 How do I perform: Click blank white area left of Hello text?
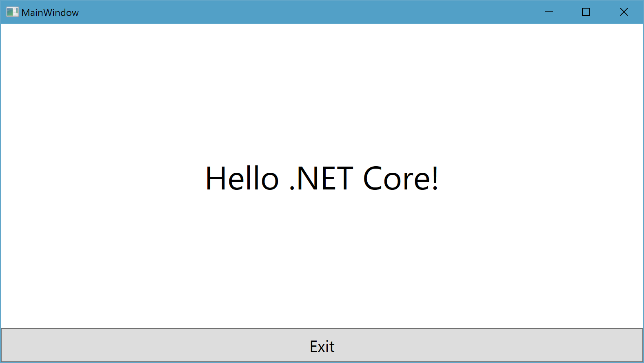(x=102, y=178)
